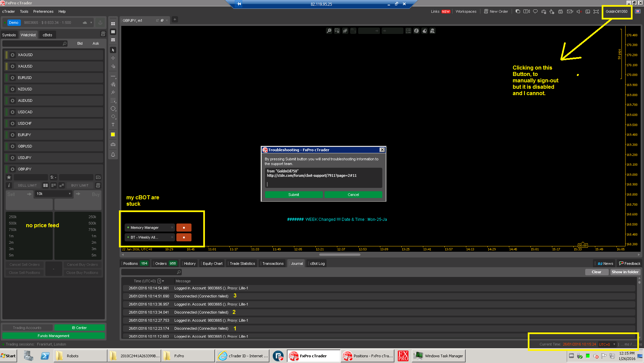The width and height of the screenshot is (644, 363).
Task: Pick the yellow drawing color swatch
Action: coord(113,134)
